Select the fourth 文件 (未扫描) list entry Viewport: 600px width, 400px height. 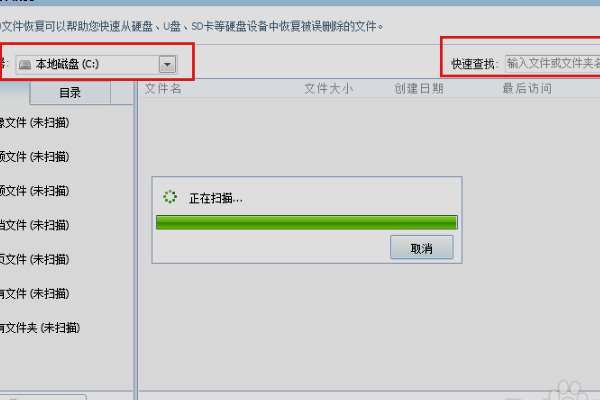34,225
